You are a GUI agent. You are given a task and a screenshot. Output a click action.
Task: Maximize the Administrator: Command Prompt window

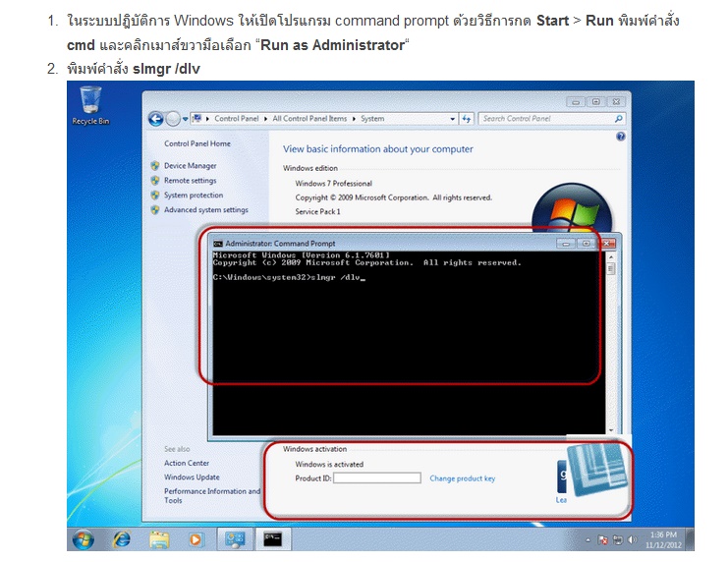coord(586,244)
